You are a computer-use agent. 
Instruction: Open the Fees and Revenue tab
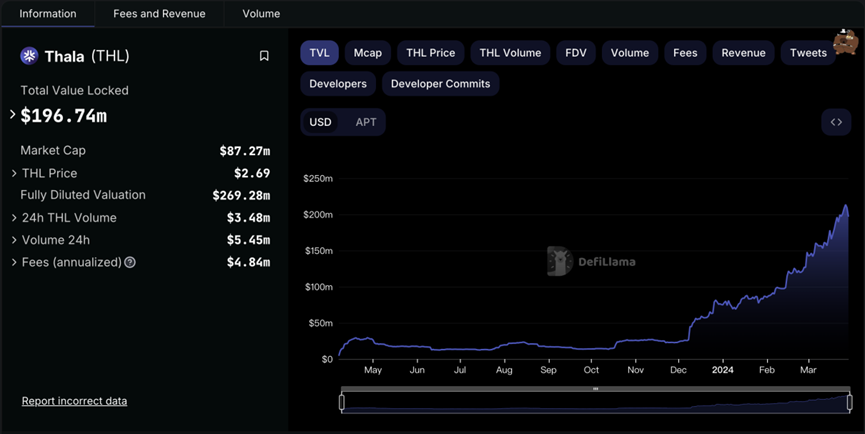click(159, 14)
